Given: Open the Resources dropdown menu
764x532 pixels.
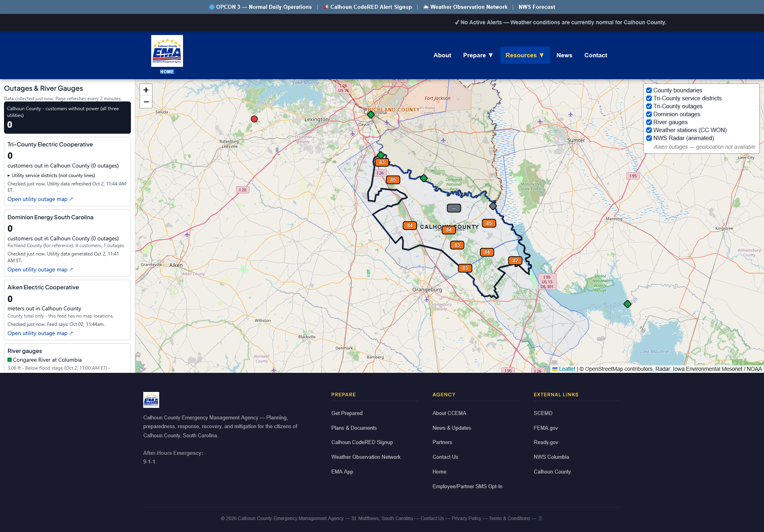Looking at the screenshot, I should point(525,55).
